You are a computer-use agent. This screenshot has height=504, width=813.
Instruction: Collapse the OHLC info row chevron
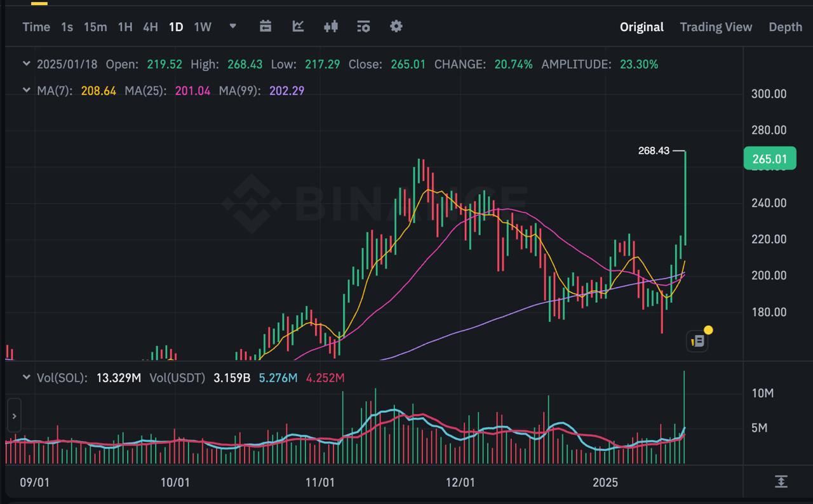(x=26, y=64)
